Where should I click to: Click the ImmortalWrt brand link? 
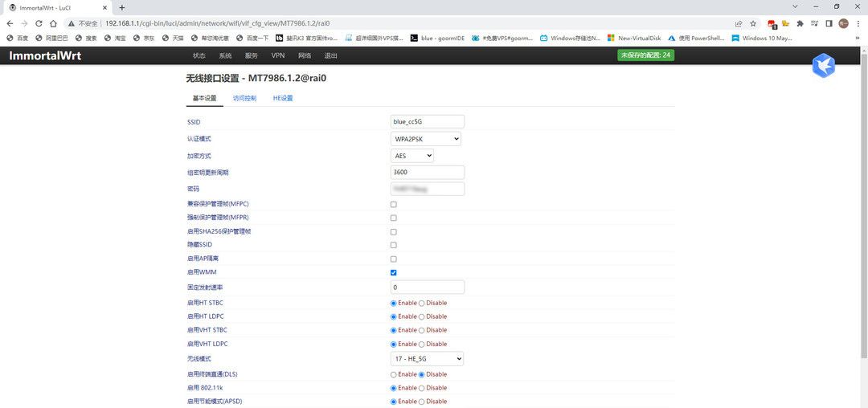click(x=45, y=55)
